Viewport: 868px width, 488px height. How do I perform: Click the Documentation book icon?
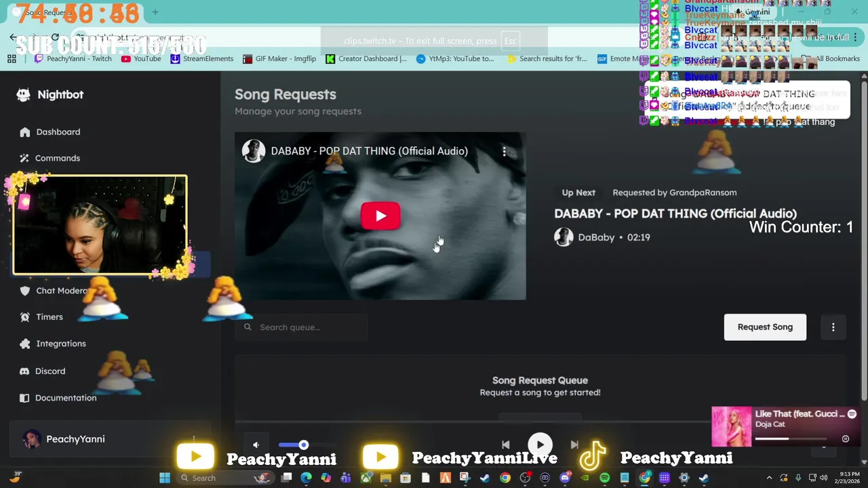pyautogui.click(x=24, y=398)
